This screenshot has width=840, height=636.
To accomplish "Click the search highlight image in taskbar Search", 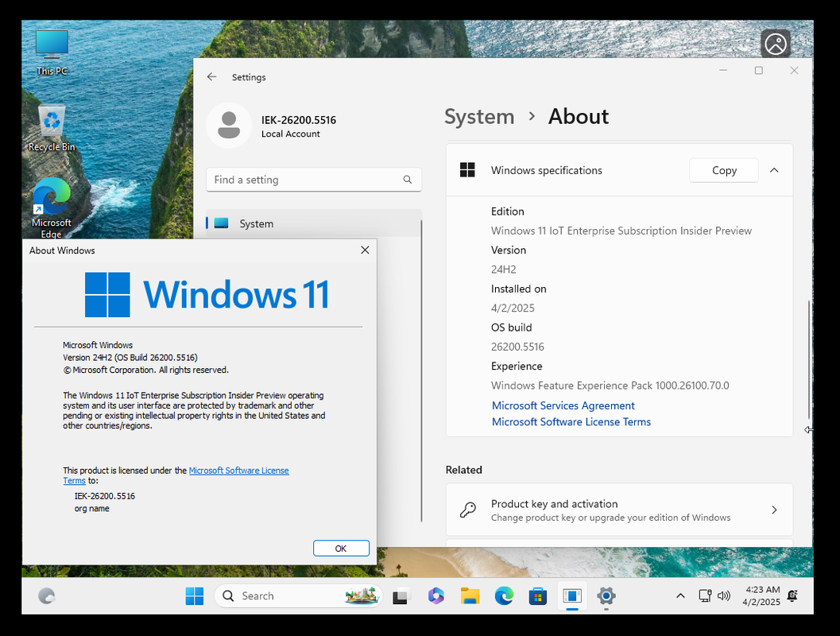I will [x=362, y=595].
